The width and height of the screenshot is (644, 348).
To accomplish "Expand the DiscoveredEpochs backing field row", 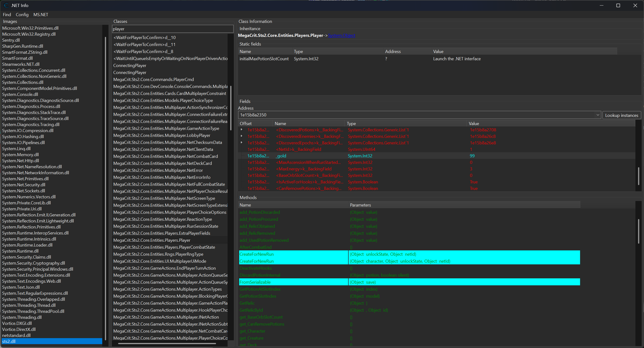I will pyautogui.click(x=242, y=143).
